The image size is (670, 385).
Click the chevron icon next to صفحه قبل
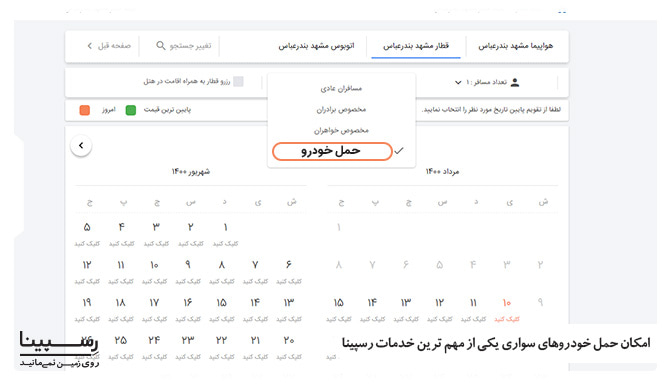[x=89, y=45]
